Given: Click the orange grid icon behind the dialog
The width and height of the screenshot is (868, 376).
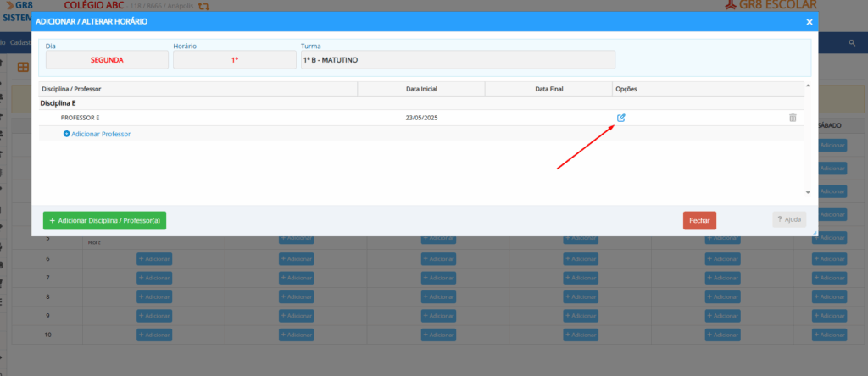Looking at the screenshot, I should (23, 67).
